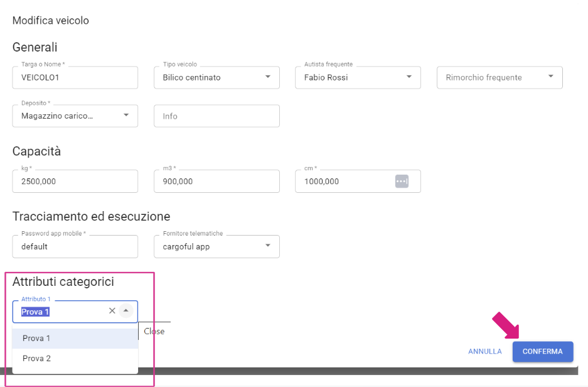Expand the Rimorchio frequente dropdown arrow
The image size is (588, 387).
point(550,77)
